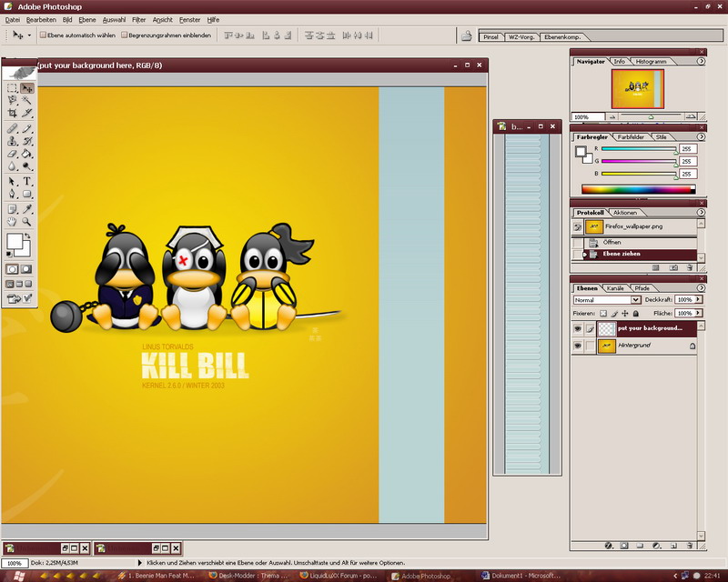The height and width of the screenshot is (582, 728).
Task: Enable 'Begrenzungsrahmen einblenden' checkbox
Action: [x=124, y=35]
